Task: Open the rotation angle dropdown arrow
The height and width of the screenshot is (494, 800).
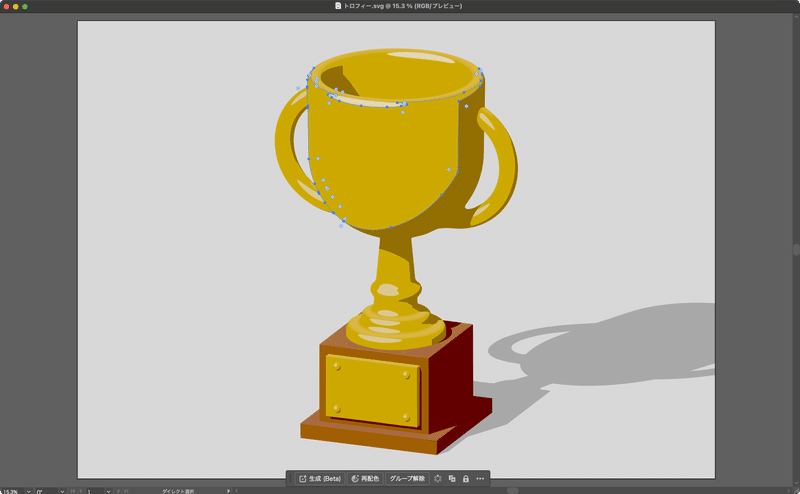Action: [62, 491]
